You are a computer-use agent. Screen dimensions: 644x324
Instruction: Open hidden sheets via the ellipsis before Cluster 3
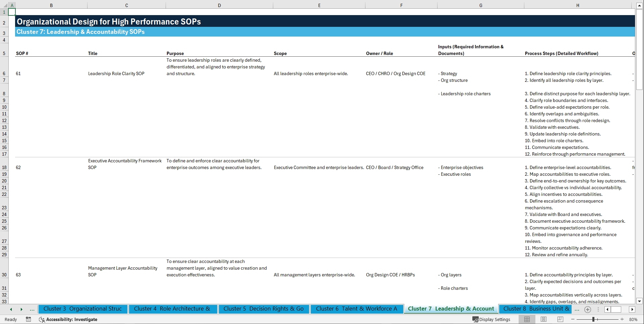(32, 309)
